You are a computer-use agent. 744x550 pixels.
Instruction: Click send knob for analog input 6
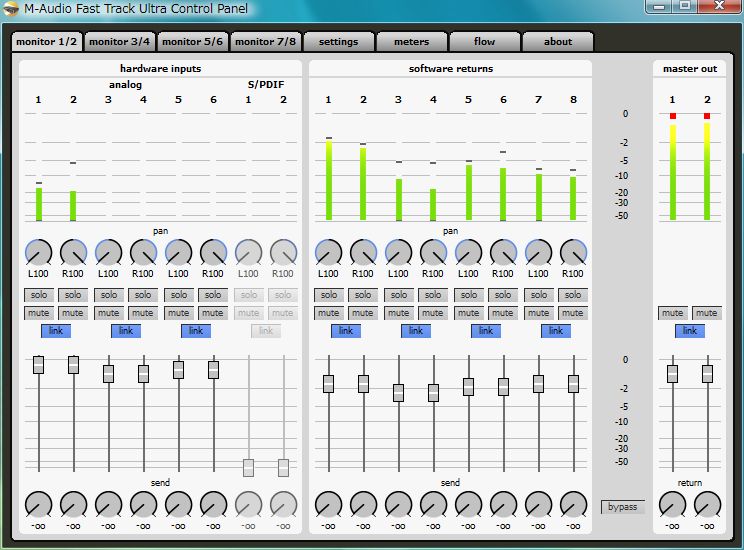(x=214, y=505)
